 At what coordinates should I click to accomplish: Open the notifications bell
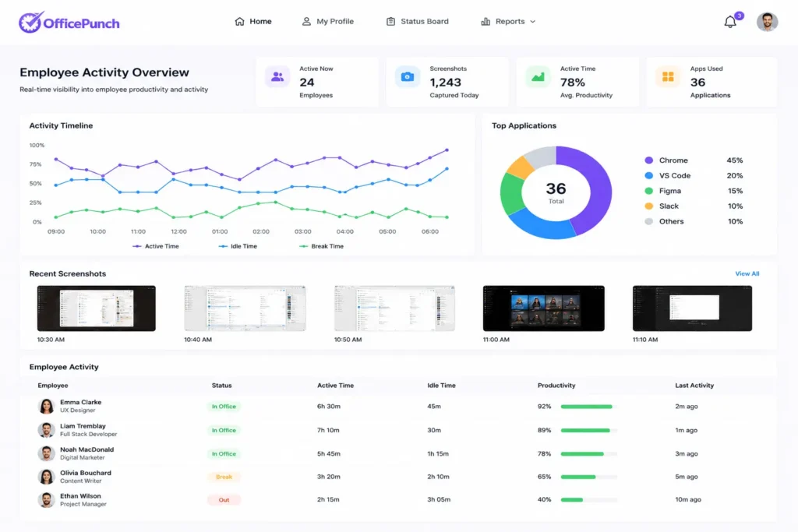pos(730,22)
